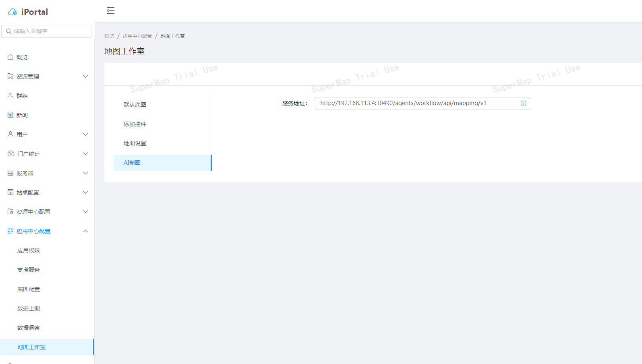Expand the 资源管理 menu chevron

[x=85, y=77]
